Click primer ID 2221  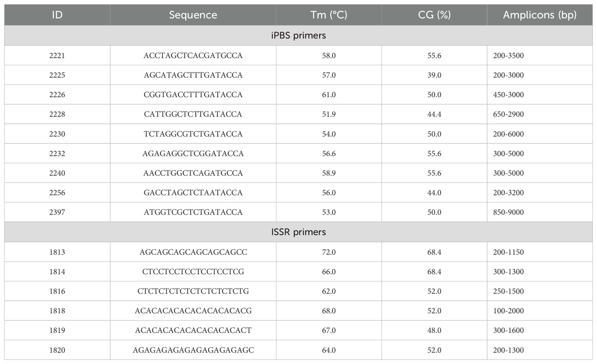(x=57, y=56)
